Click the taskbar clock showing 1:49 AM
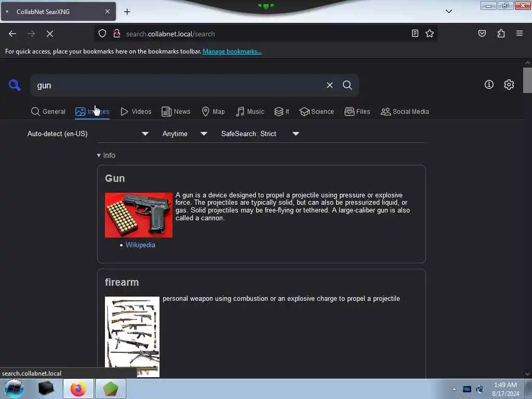Image resolution: width=532 pixels, height=399 pixels. tap(505, 389)
